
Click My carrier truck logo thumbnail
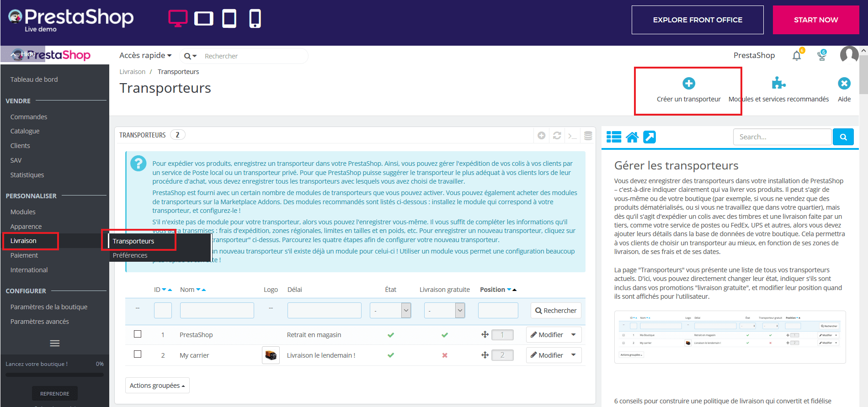271,355
